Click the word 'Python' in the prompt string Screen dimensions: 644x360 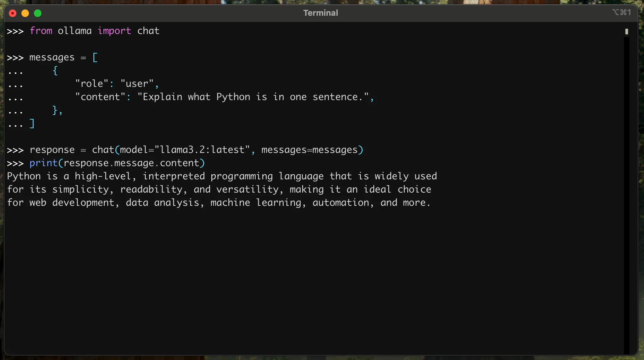[233, 97]
